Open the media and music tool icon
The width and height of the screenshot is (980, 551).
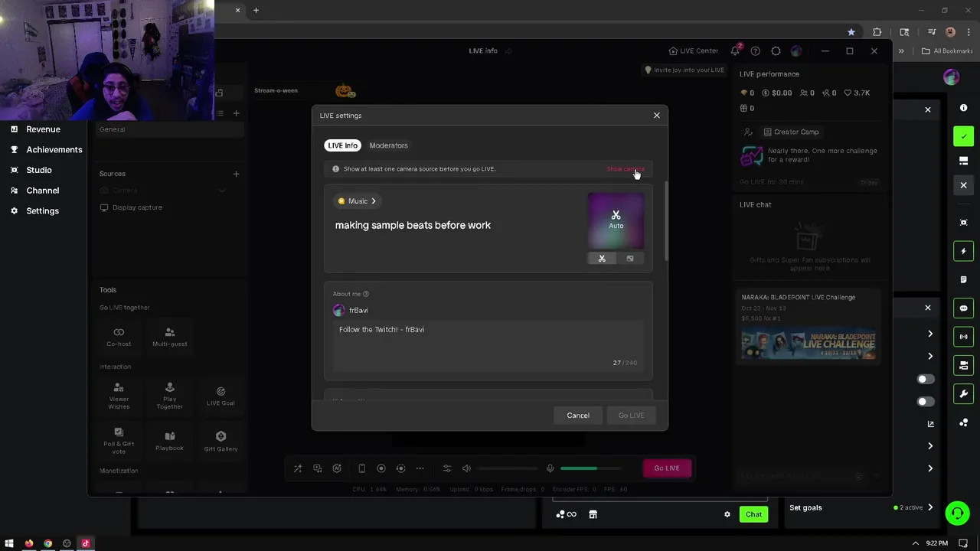coord(318,468)
